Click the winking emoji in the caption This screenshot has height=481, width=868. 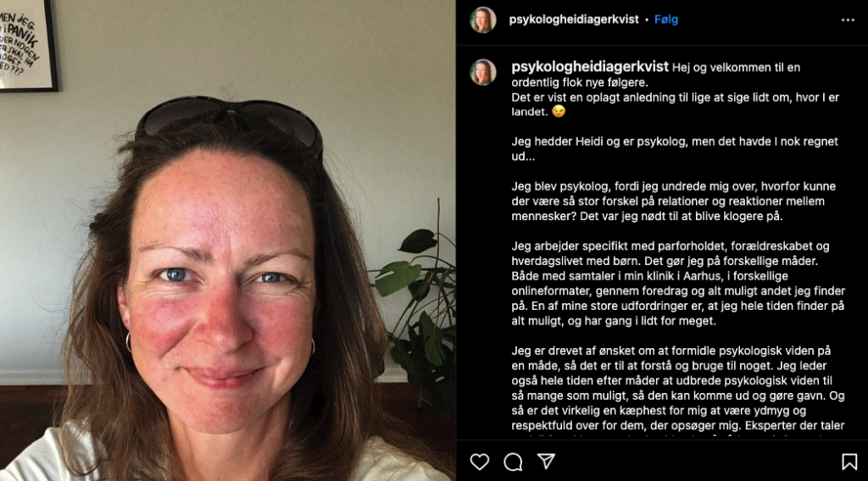click(x=559, y=112)
